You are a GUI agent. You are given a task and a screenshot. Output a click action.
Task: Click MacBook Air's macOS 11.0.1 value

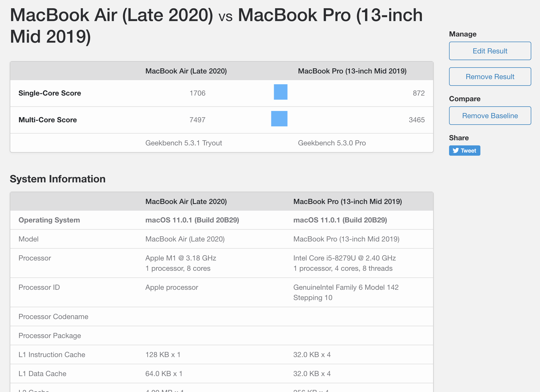[192, 220]
